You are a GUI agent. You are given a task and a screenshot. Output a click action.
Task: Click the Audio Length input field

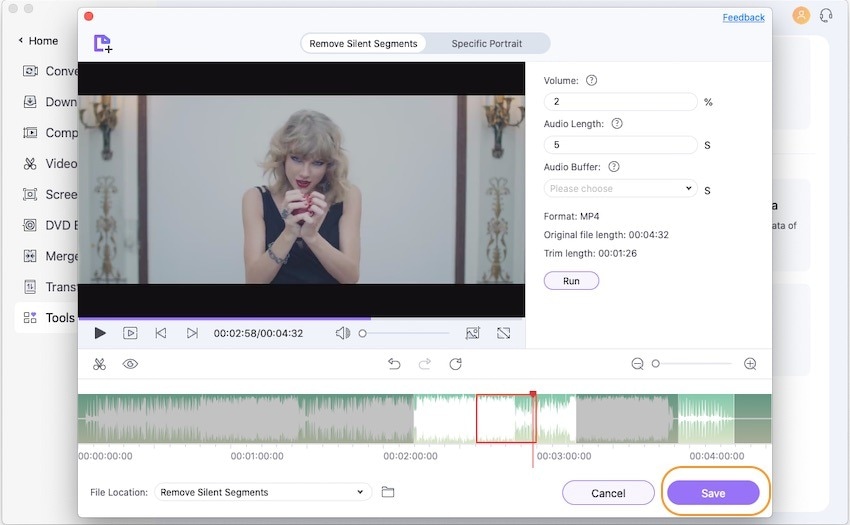[x=621, y=145]
